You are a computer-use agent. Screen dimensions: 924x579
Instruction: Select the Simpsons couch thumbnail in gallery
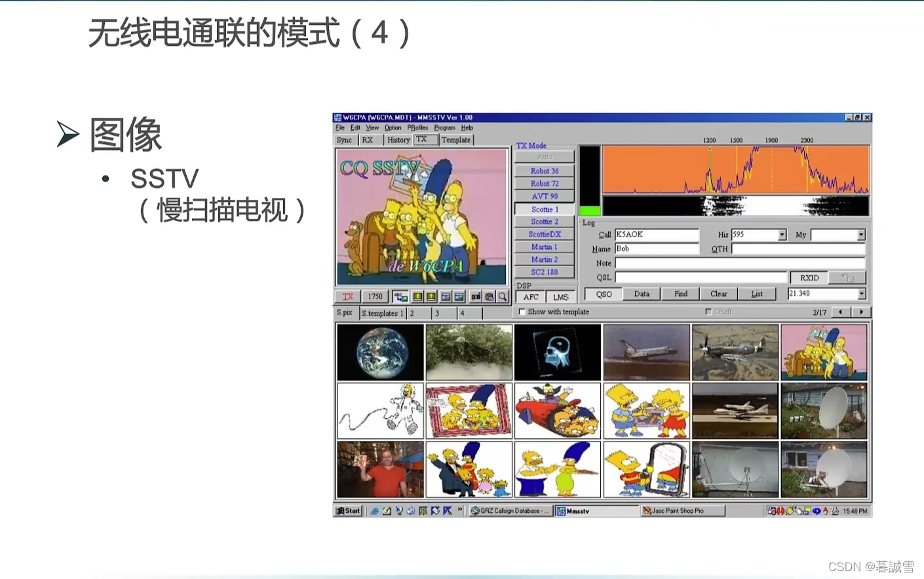point(824,352)
